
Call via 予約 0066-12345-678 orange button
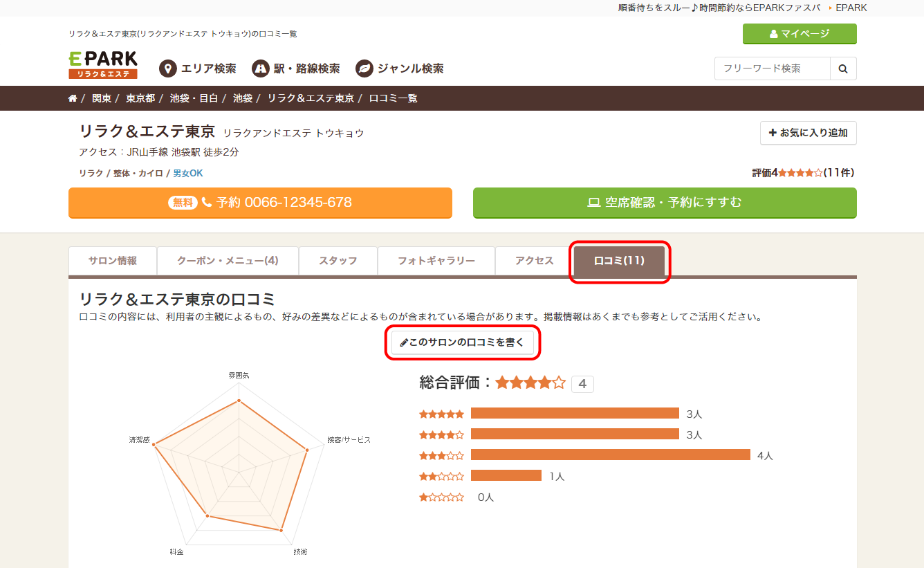coord(260,203)
